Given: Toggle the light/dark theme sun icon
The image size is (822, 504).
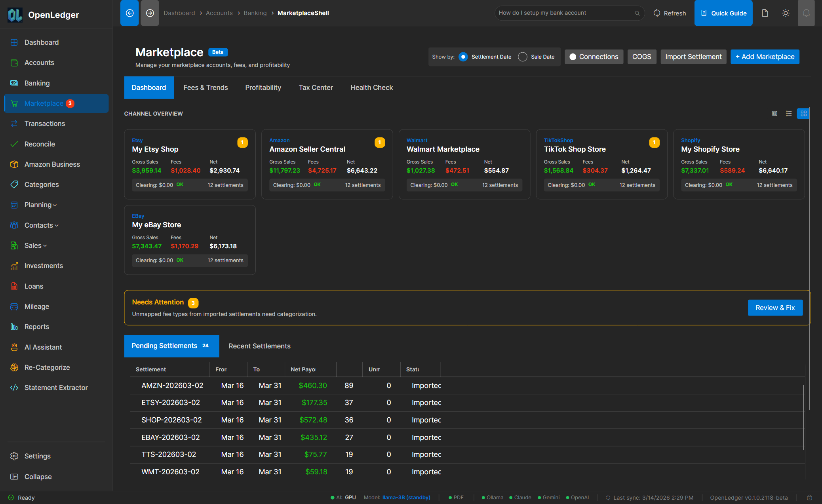Looking at the screenshot, I should tap(786, 13).
